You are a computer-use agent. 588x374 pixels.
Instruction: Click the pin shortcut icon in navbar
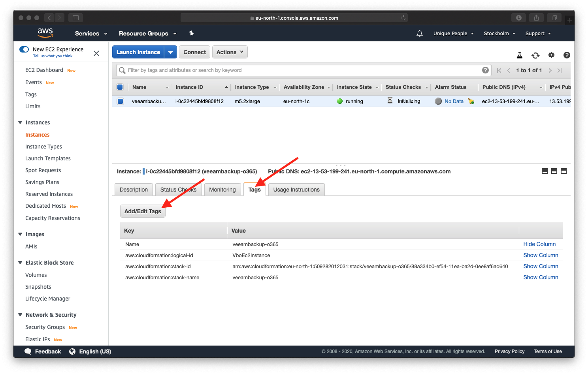coord(192,33)
